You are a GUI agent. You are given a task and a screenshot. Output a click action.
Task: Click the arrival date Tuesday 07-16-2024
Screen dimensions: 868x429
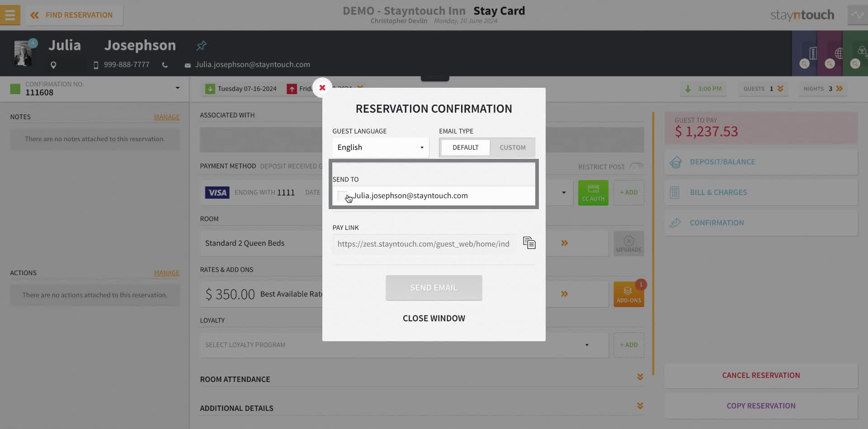coord(247,89)
